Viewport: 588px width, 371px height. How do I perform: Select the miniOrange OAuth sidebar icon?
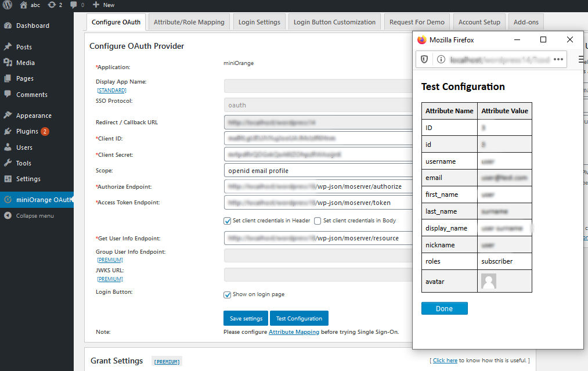pos(7,199)
